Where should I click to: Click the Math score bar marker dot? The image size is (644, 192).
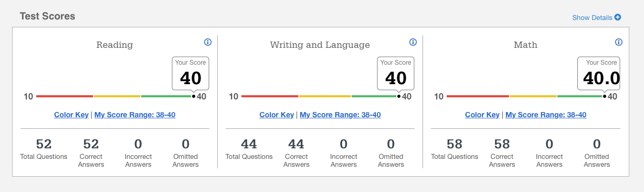point(605,96)
